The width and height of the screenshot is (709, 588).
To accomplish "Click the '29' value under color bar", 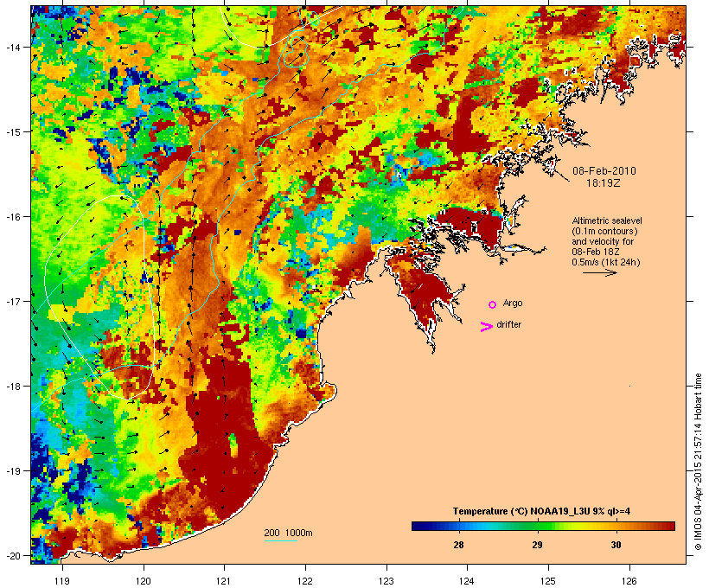I will tap(537, 545).
